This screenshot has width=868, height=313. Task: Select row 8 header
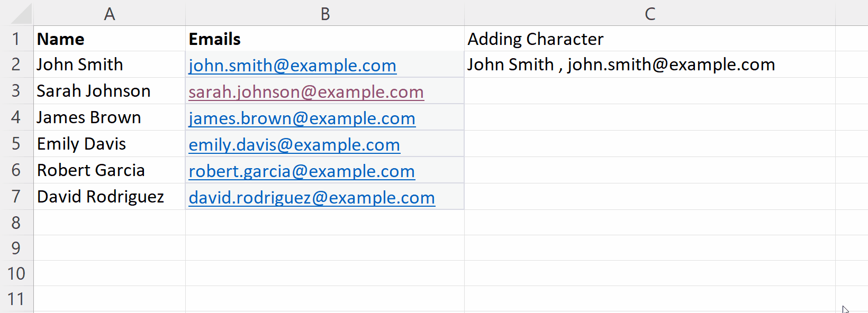16,223
